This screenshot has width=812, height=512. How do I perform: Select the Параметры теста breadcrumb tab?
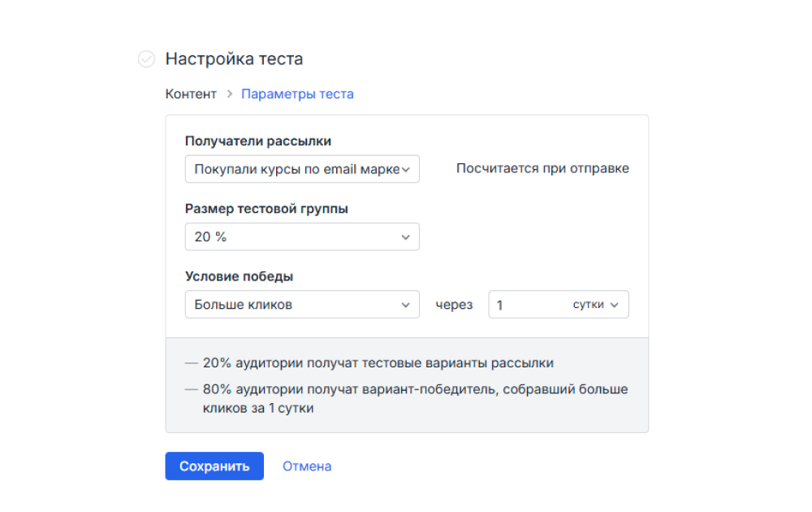[x=297, y=93]
